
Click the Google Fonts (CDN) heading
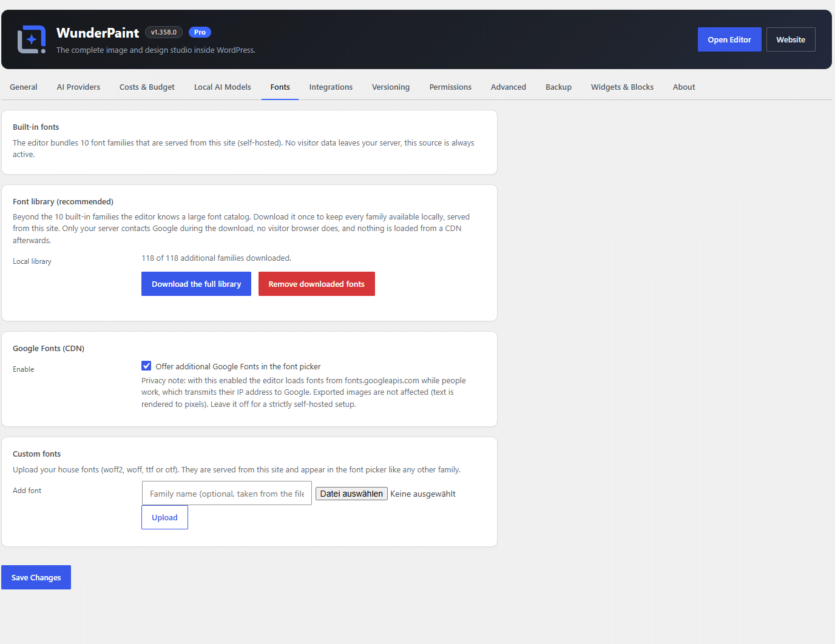point(49,348)
